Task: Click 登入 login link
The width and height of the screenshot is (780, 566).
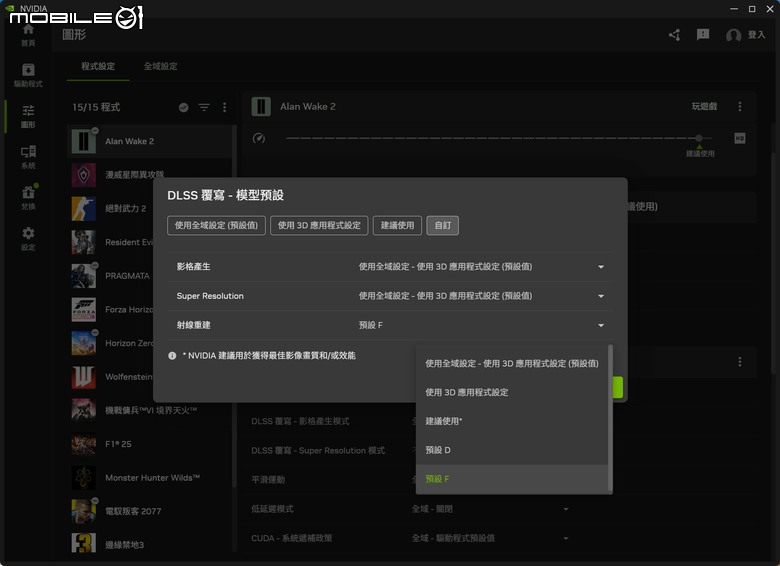Action: click(x=756, y=35)
